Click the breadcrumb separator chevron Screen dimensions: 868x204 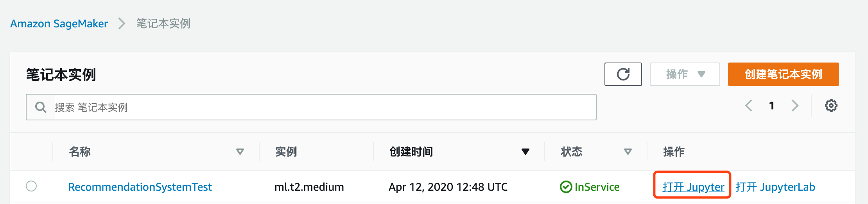tap(122, 23)
